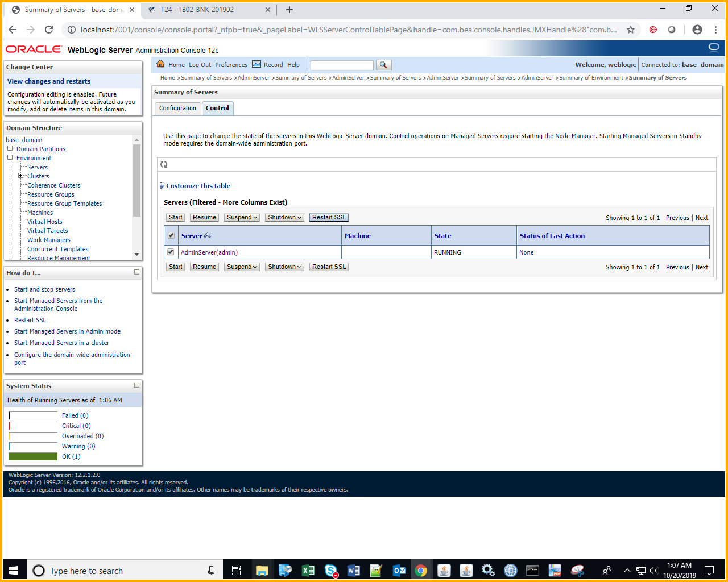Click Failed (0) status link

75,415
